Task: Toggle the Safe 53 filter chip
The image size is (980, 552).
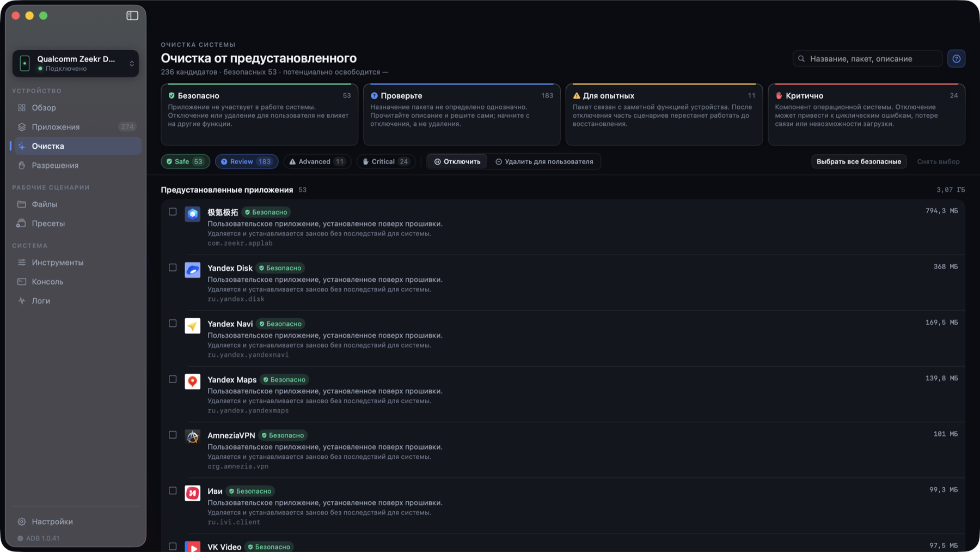Action: click(x=185, y=162)
